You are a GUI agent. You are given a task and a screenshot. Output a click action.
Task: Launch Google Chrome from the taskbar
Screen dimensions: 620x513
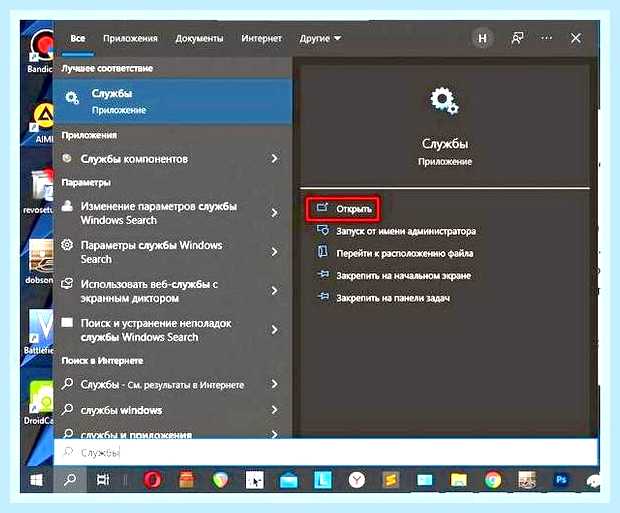(x=493, y=480)
